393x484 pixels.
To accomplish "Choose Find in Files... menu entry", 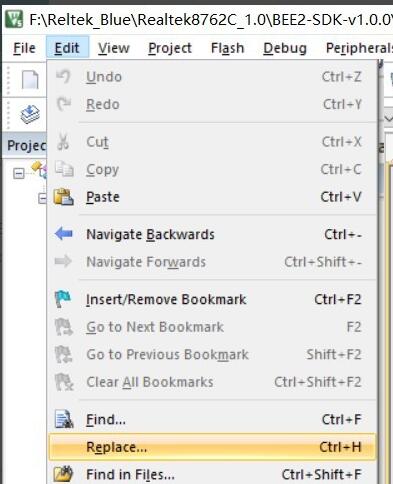I will click(x=212, y=474).
